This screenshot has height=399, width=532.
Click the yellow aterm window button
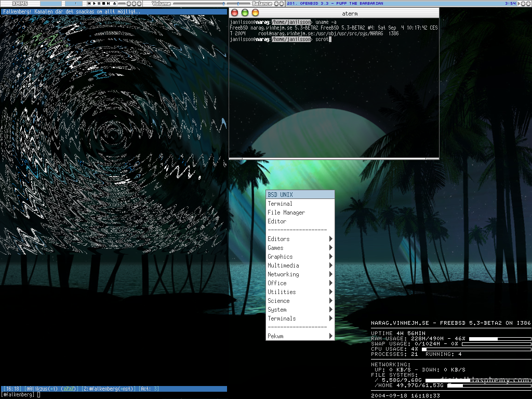click(255, 12)
